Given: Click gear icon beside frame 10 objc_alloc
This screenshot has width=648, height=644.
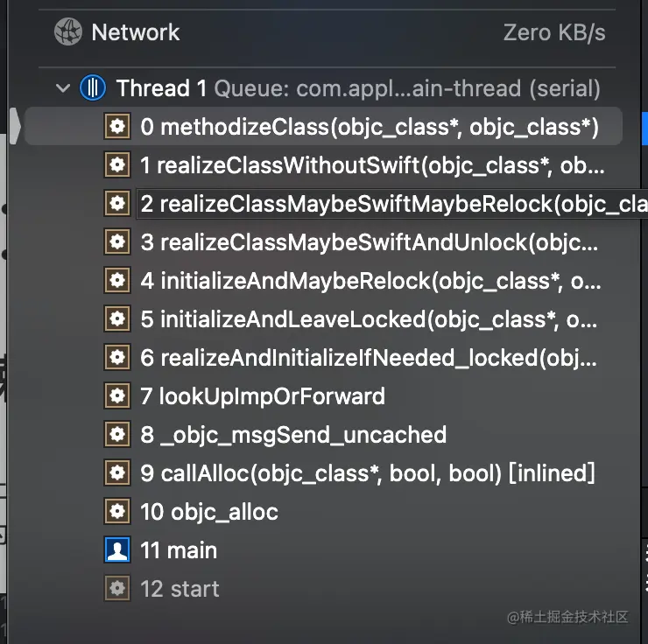Looking at the screenshot, I should coord(117,512).
